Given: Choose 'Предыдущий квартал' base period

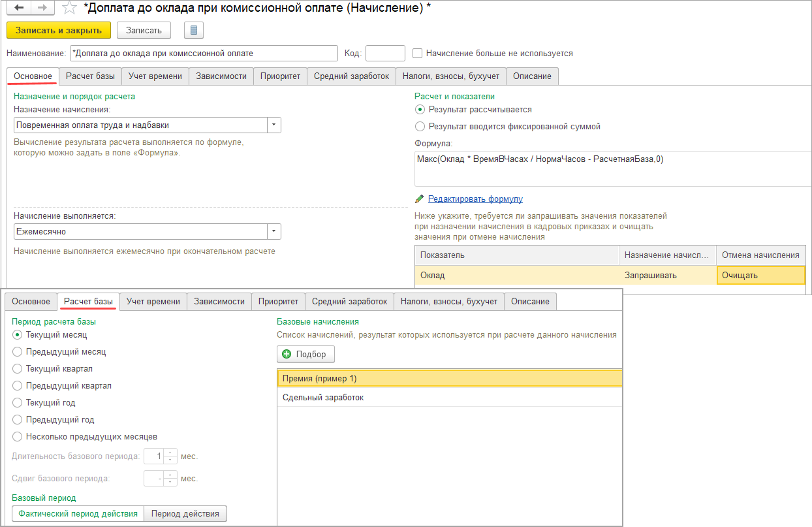Looking at the screenshot, I should click(18, 385).
